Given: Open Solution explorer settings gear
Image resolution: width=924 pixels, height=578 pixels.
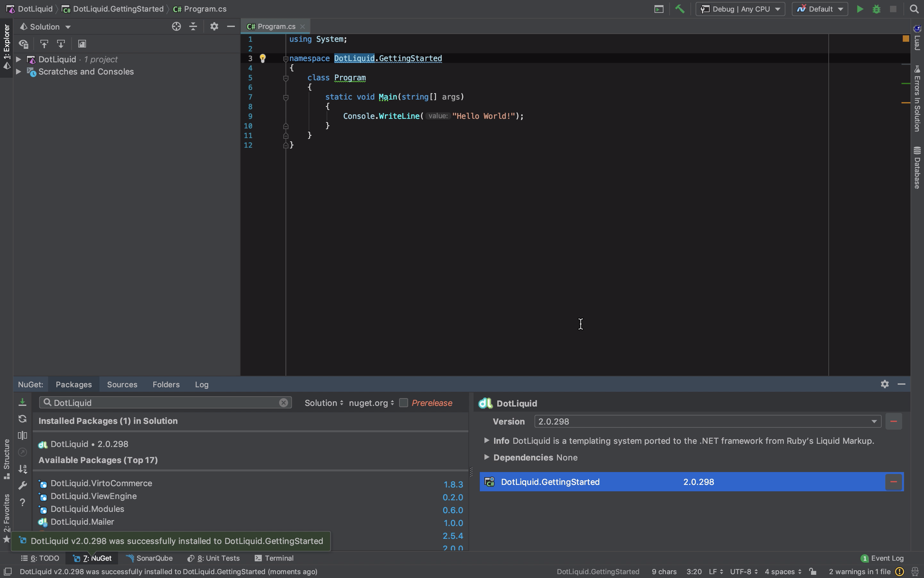Looking at the screenshot, I should tap(214, 26).
